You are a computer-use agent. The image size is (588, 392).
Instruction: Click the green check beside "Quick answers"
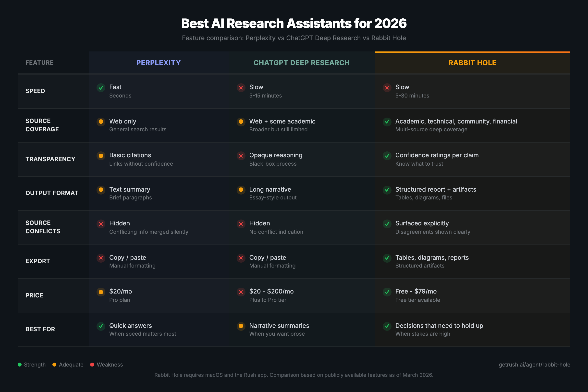(101, 326)
